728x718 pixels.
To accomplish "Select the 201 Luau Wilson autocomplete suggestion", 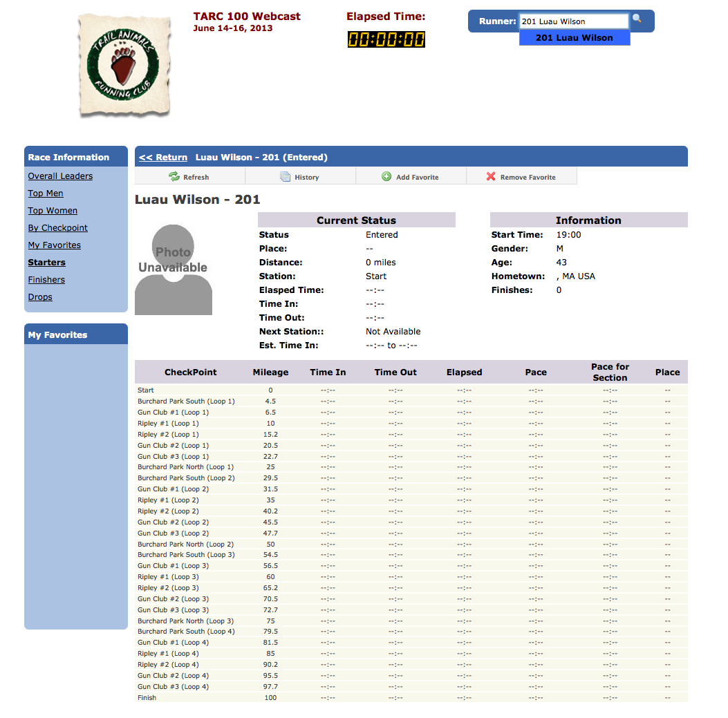I will point(574,38).
